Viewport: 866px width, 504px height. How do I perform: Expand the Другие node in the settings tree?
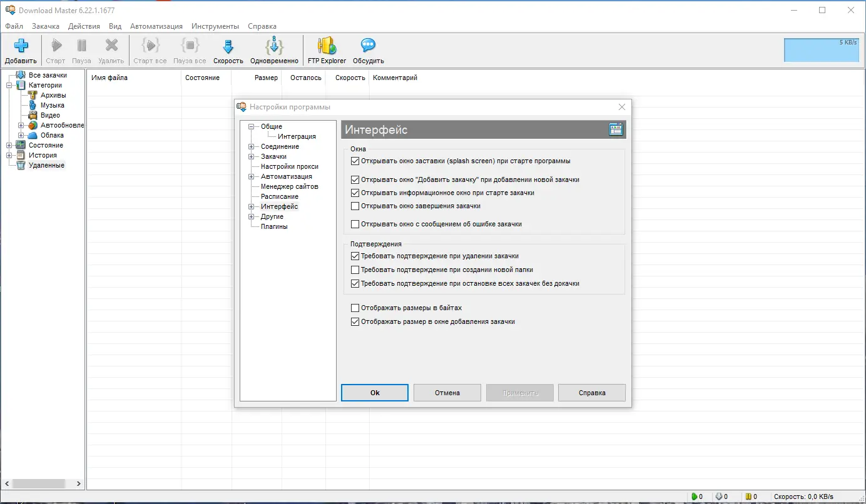coord(252,216)
